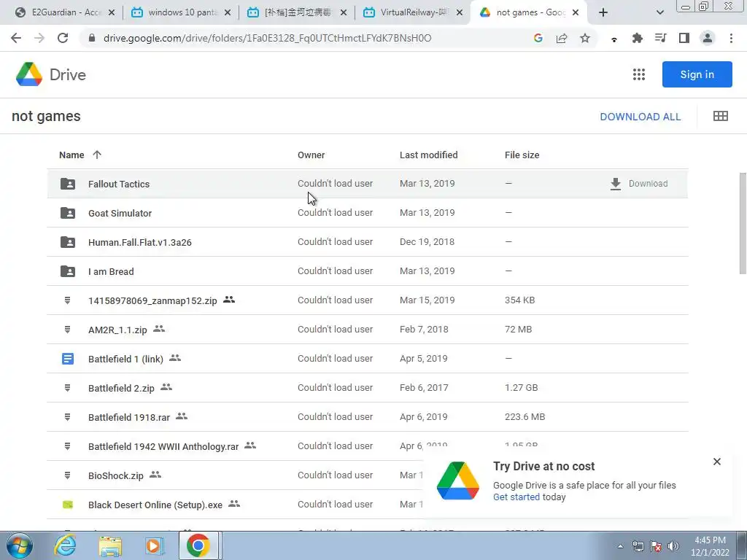The image size is (747, 560).
Task: Click the I am Bread folder icon
Action: [x=68, y=271]
